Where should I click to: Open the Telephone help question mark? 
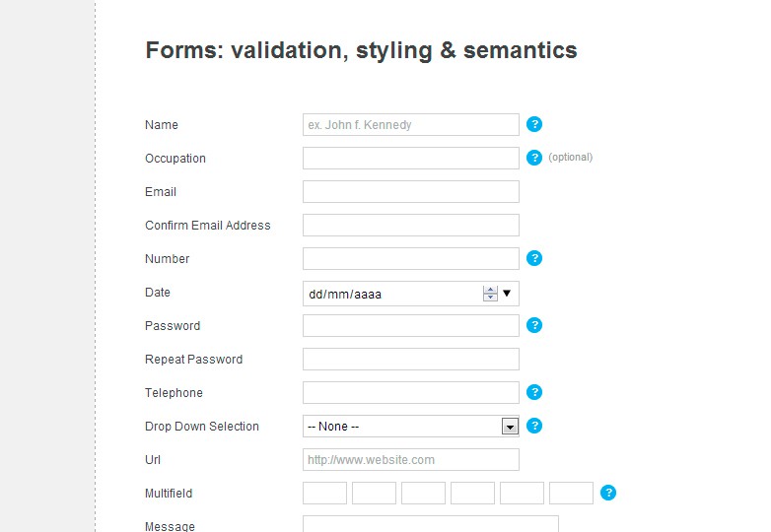pos(534,392)
